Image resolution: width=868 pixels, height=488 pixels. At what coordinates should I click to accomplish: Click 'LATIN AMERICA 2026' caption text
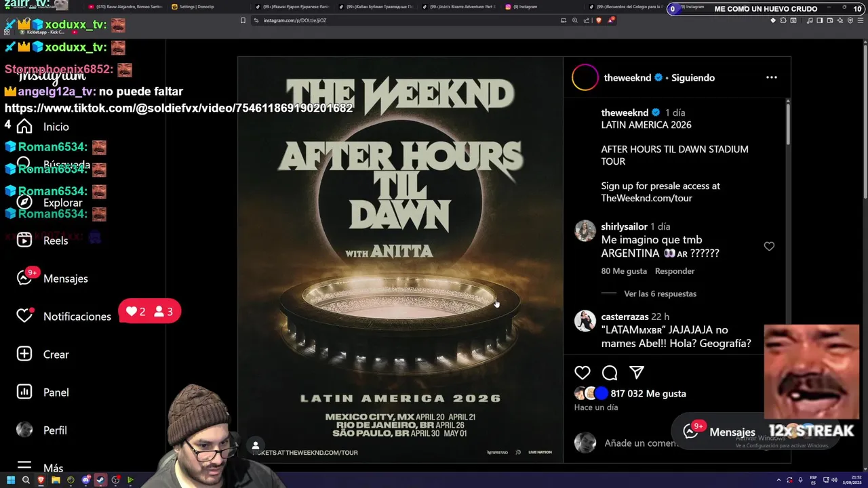646,125
